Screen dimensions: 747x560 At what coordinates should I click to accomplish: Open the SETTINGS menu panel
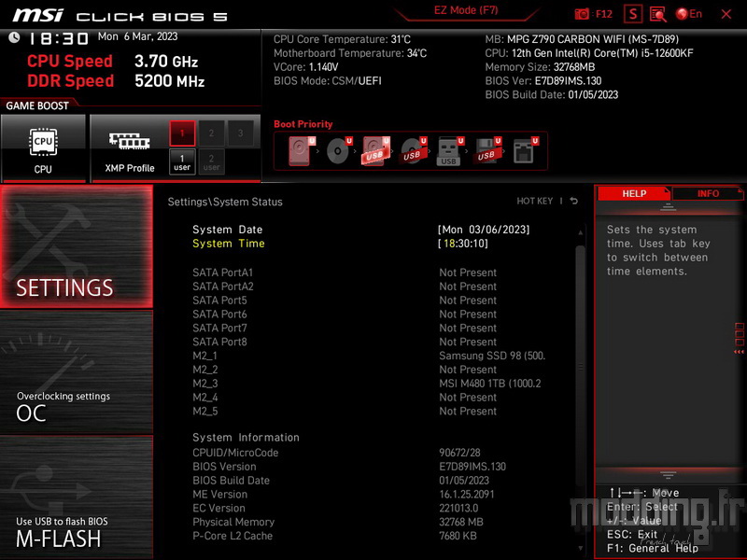coord(77,246)
